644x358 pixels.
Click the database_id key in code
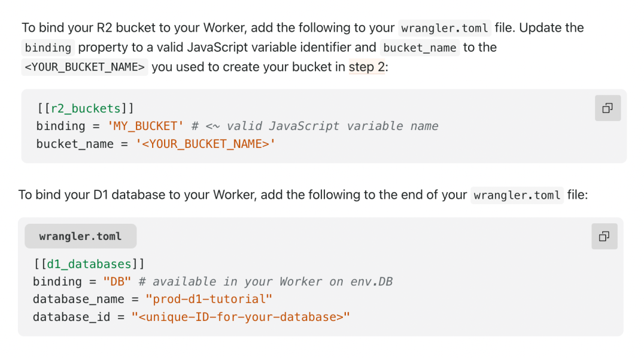coord(72,317)
